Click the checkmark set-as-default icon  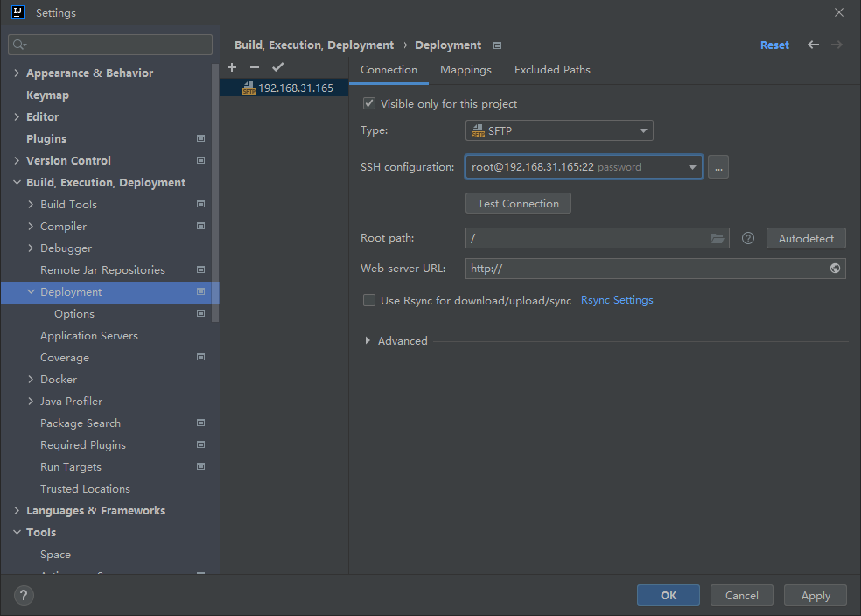click(x=278, y=67)
